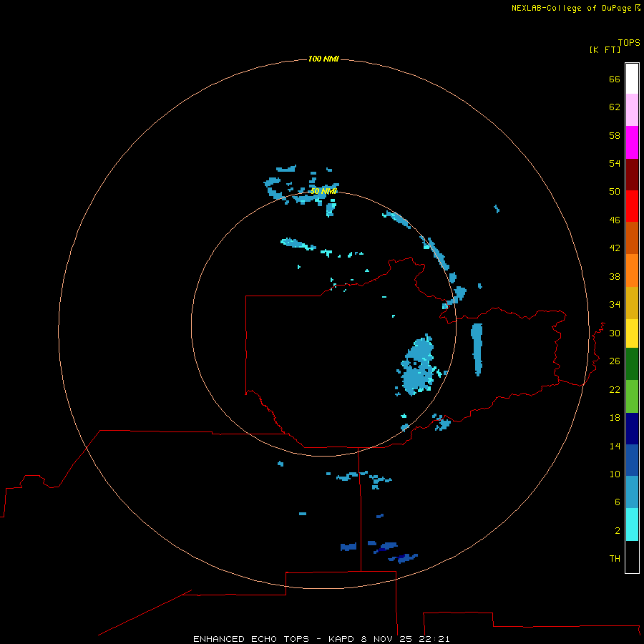Click the 42 legend value
The width and height of the screenshot is (644, 644).
(615, 248)
